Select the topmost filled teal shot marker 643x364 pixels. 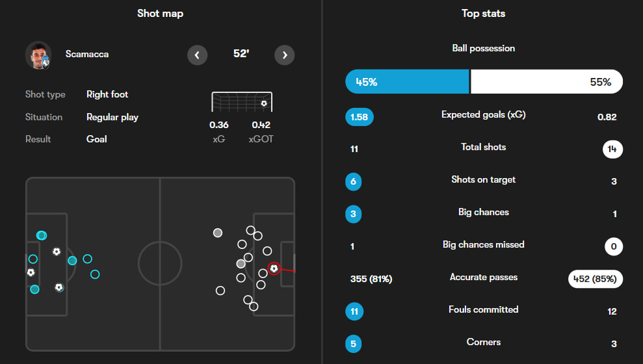coord(42,235)
